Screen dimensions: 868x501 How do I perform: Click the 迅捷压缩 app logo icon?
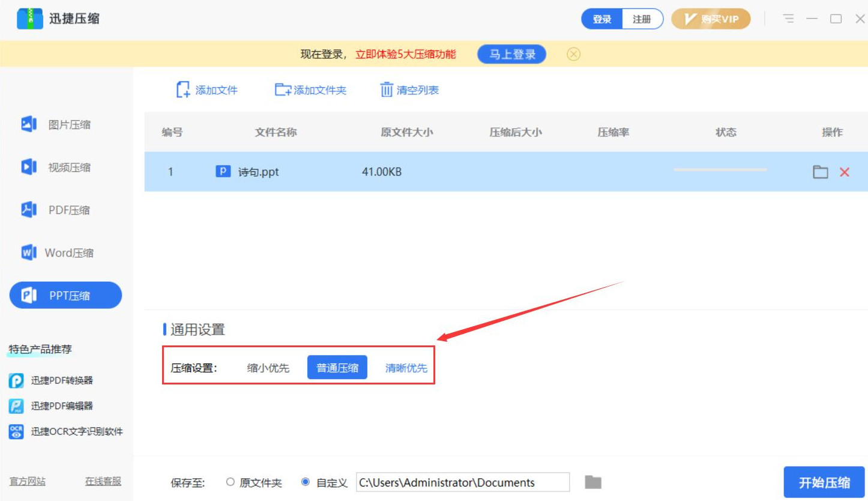click(29, 19)
